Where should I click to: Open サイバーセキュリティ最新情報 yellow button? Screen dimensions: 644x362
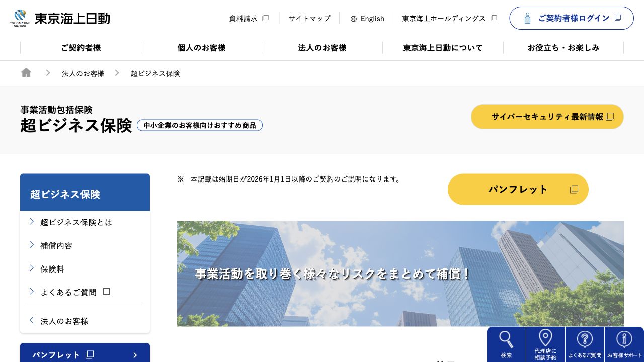pos(547,117)
